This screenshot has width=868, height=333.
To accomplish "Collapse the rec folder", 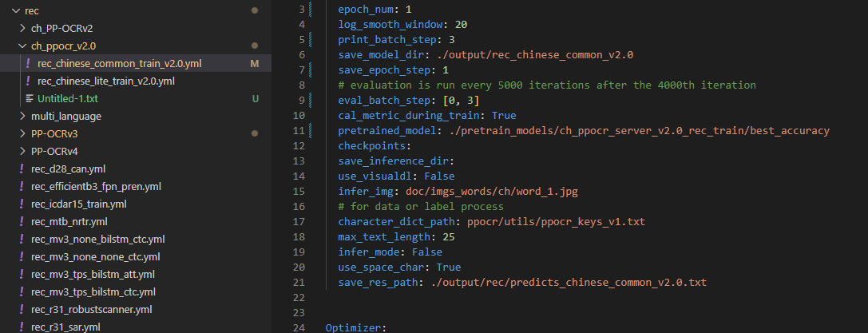I will 8,10.
